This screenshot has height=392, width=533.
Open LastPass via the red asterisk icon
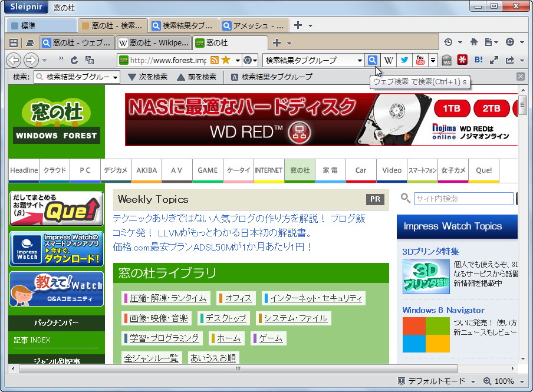click(462, 60)
